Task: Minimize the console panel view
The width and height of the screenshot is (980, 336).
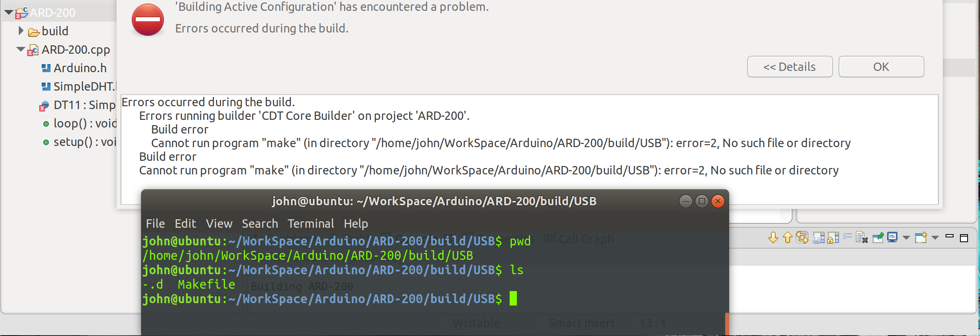Action: point(950,236)
